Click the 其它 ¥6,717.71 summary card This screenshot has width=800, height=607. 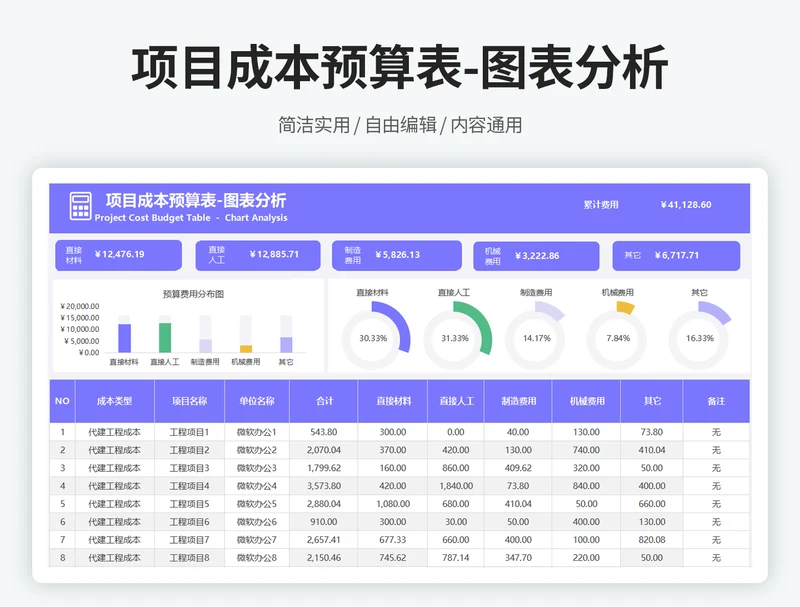[x=677, y=256]
